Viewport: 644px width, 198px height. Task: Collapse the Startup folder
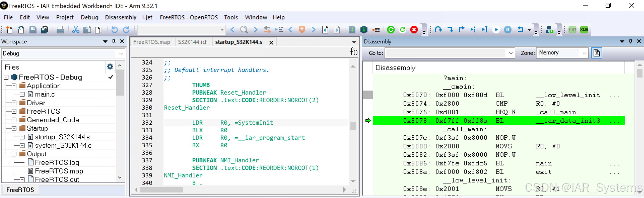14,128
